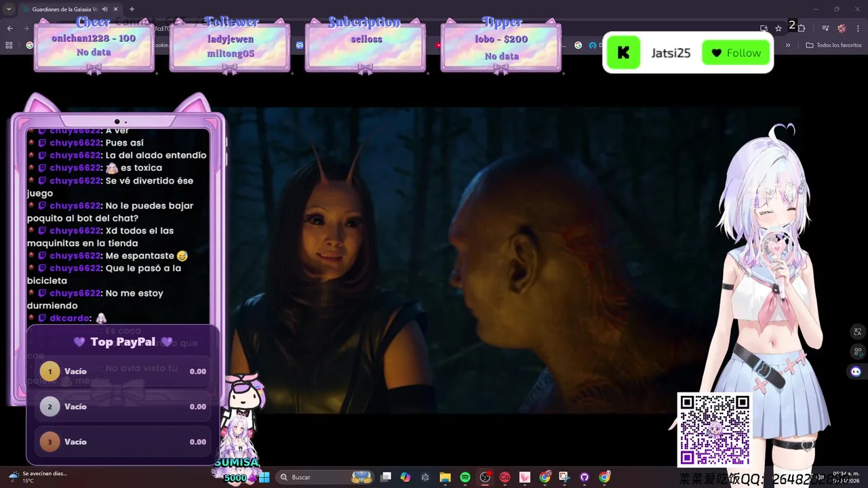Click chat message 'Me espantaste'
868x488 pixels.
pos(140,256)
